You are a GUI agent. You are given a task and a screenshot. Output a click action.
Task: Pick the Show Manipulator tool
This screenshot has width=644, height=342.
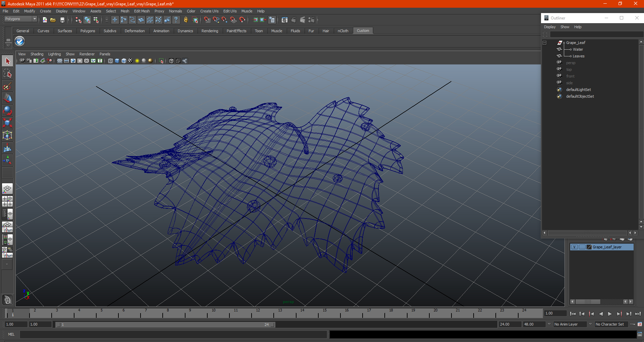[7, 160]
